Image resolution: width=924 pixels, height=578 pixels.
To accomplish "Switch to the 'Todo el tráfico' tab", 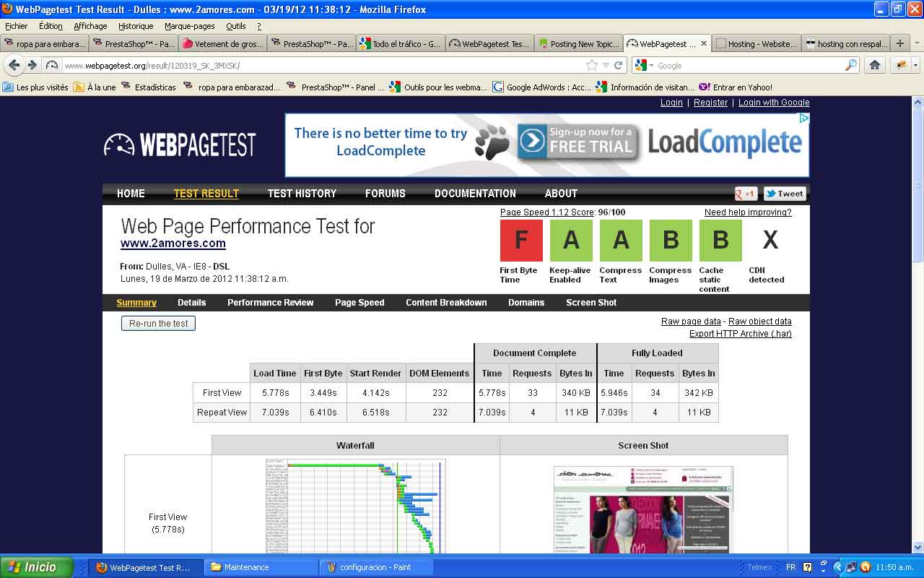I will pyautogui.click(x=401, y=43).
